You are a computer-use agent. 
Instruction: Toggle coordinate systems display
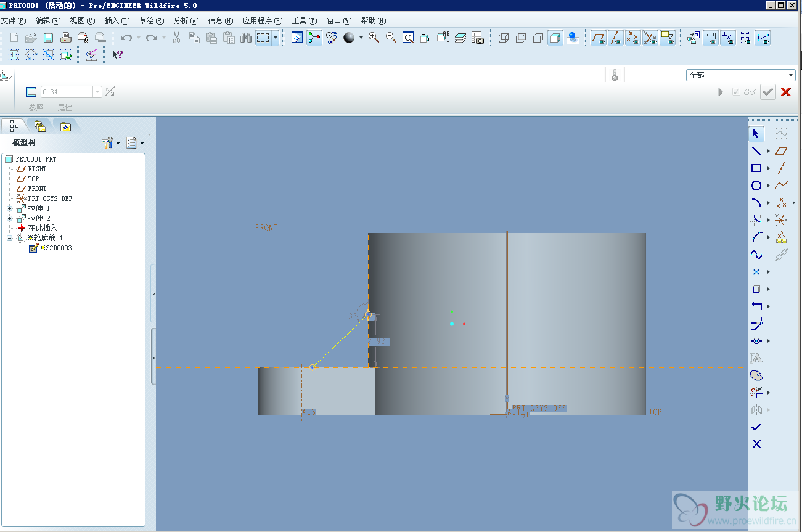click(650, 38)
